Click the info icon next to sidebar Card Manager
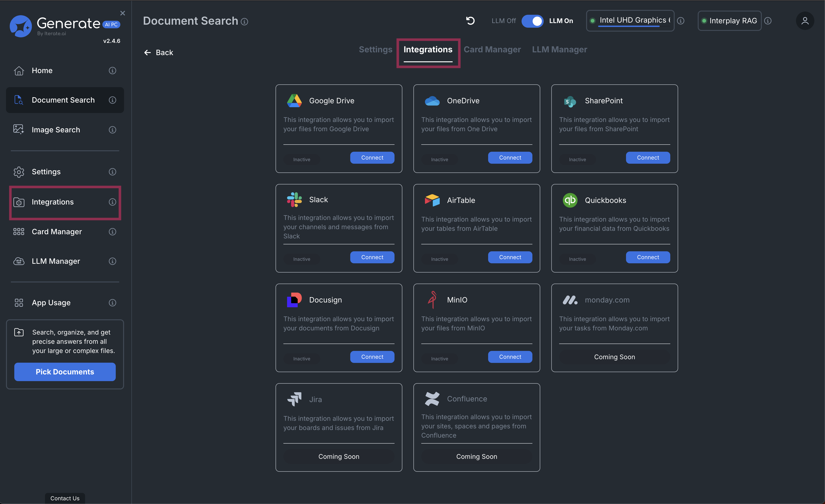 pyautogui.click(x=113, y=231)
